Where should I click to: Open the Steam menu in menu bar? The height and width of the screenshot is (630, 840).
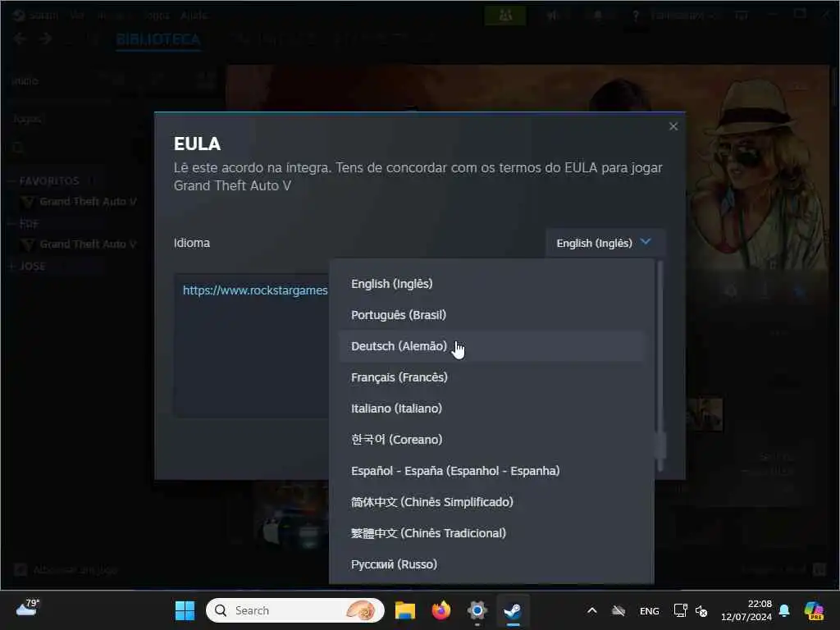(43, 15)
